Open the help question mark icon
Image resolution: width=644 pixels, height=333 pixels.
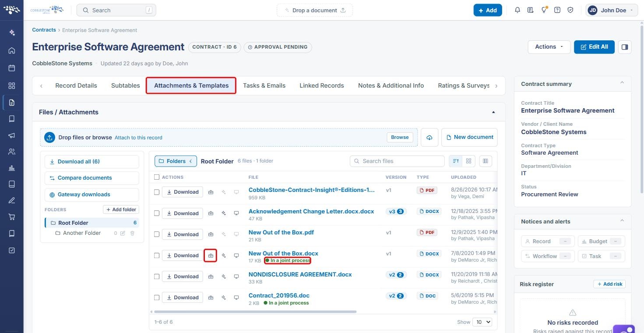pos(557,10)
